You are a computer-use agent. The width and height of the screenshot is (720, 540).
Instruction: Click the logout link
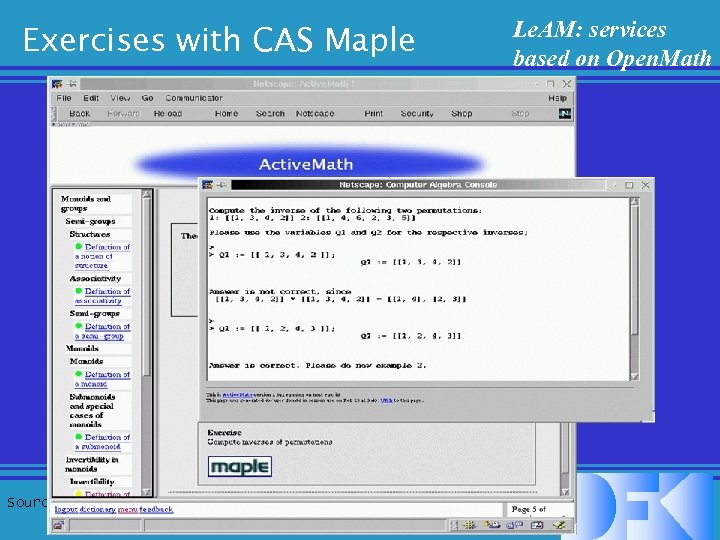click(66, 509)
